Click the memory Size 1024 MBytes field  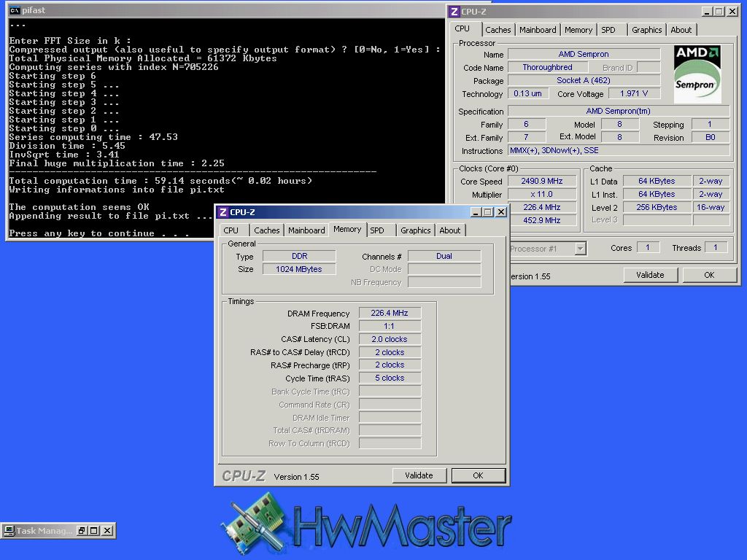(299, 270)
